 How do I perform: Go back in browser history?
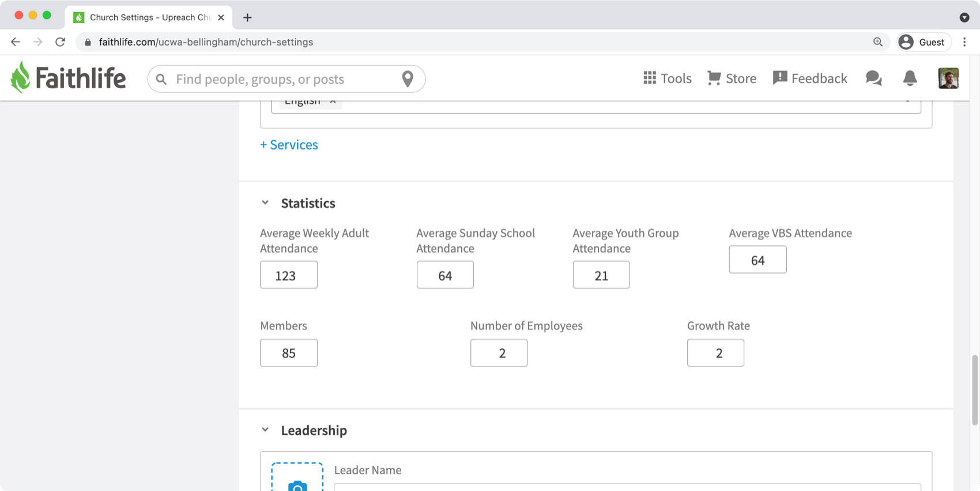coord(16,42)
